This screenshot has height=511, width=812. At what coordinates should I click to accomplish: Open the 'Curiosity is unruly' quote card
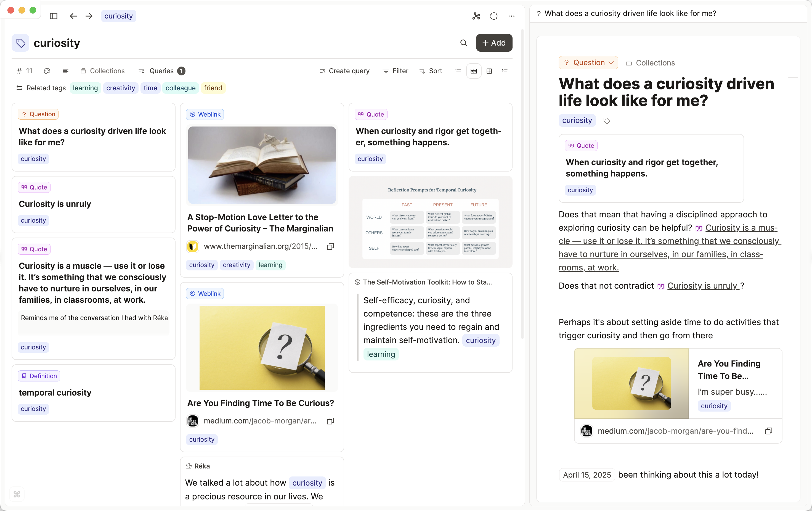pos(93,204)
